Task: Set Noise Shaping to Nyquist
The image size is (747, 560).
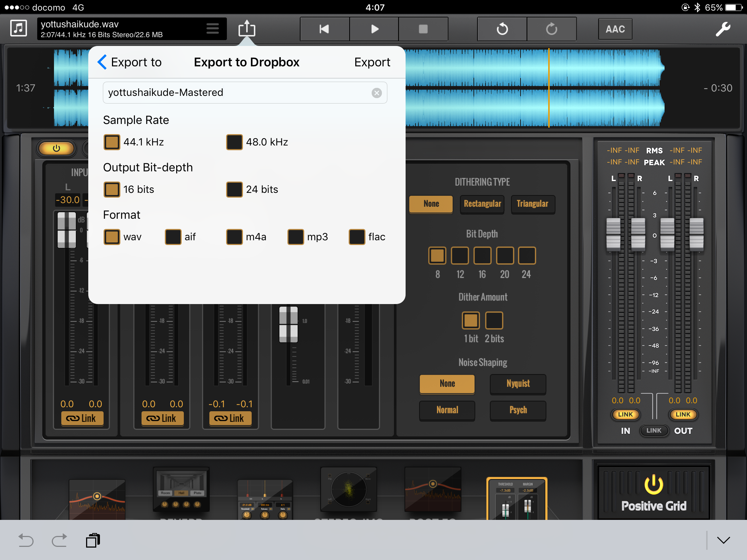Action: [x=518, y=384]
